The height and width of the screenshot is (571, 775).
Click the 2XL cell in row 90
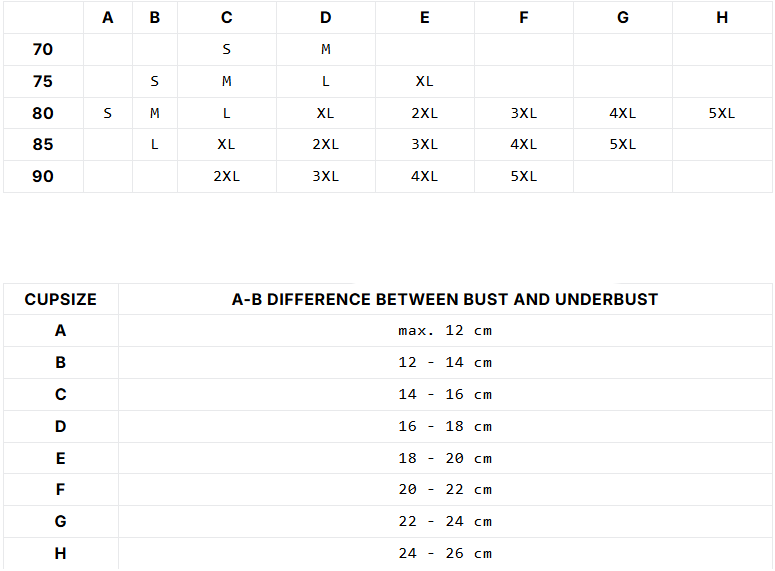tap(226, 176)
